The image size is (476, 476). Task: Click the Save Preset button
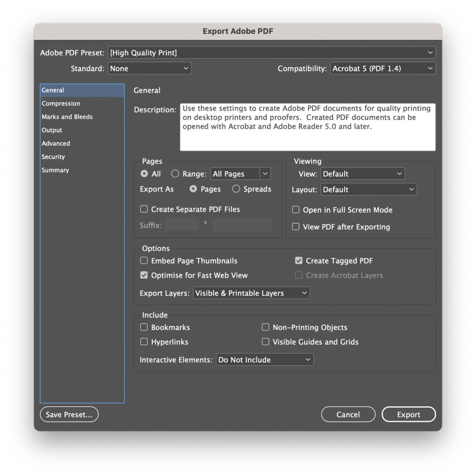point(69,414)
